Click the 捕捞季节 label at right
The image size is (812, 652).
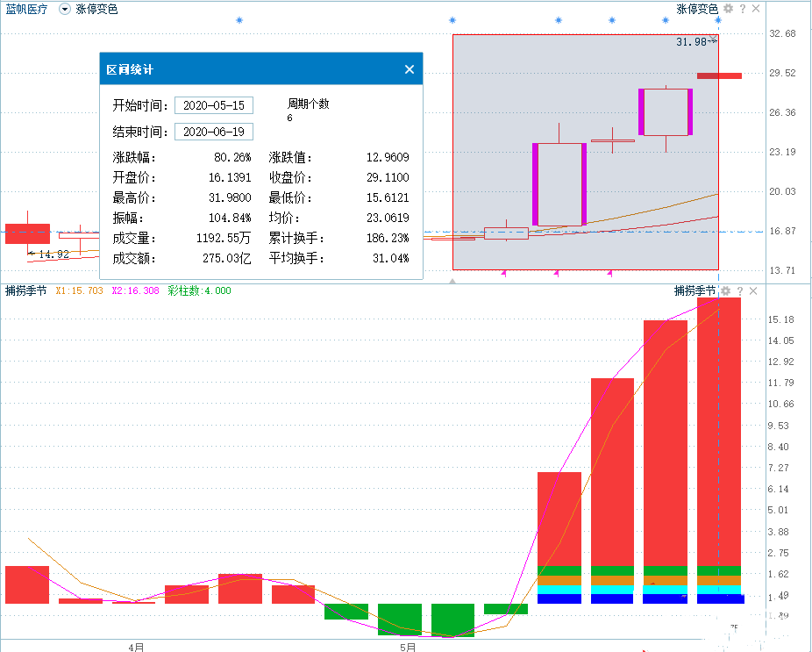pyautogui.click(x=695, y=290)
